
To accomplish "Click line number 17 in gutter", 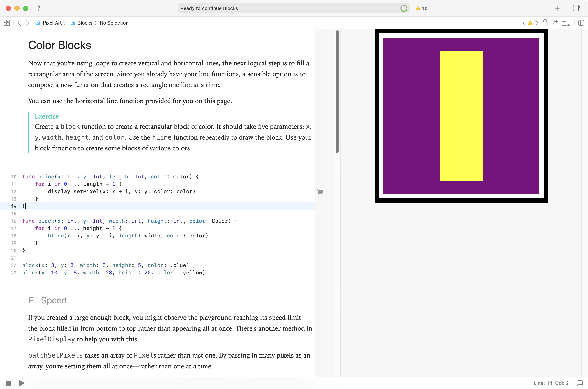I will click(14, 229).
